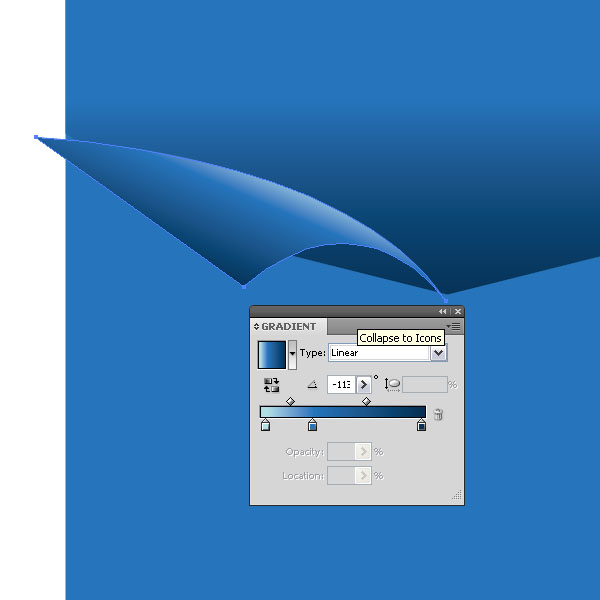Image resolution: width=600 pixels, height=600 pixels.
Task: Click the curled shape's bottom anchor point
Action: 244,286
